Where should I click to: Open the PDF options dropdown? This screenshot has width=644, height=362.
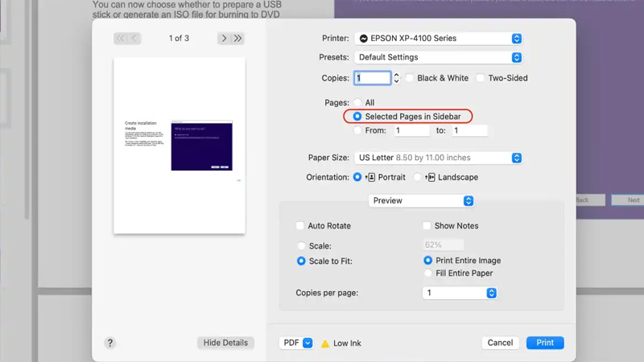[x=295, y=343]
